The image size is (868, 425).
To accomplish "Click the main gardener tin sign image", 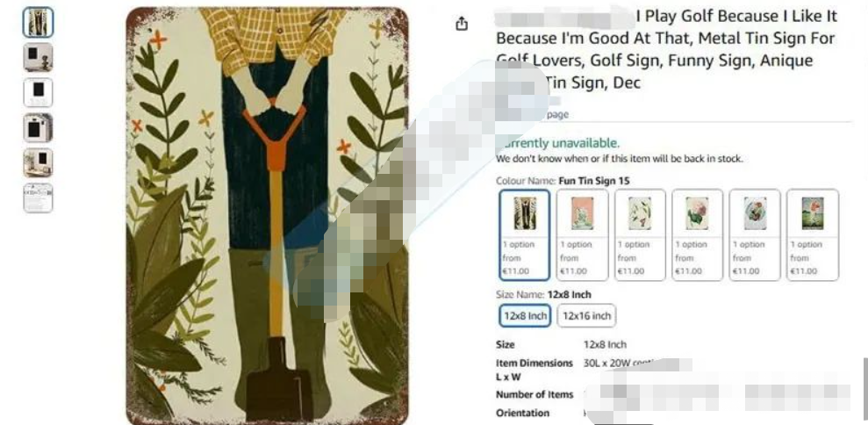I will [x=268, y=216].
